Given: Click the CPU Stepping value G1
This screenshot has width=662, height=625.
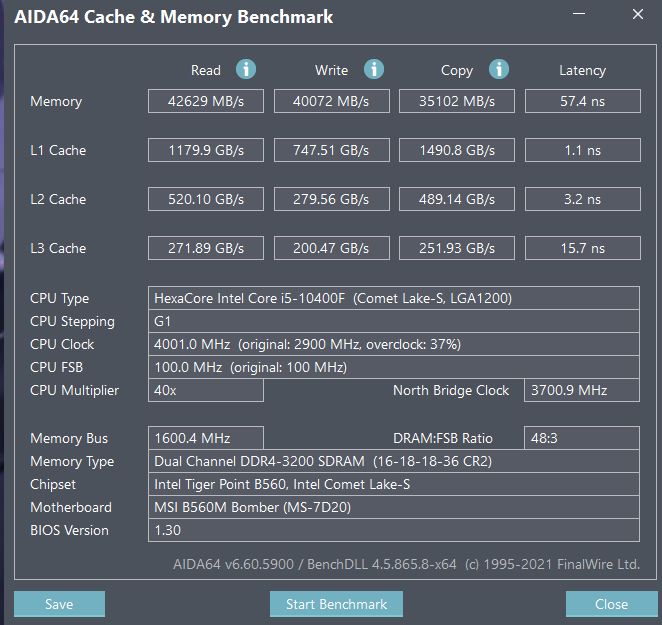Looking at the screenshot, I should coord(394,321).
